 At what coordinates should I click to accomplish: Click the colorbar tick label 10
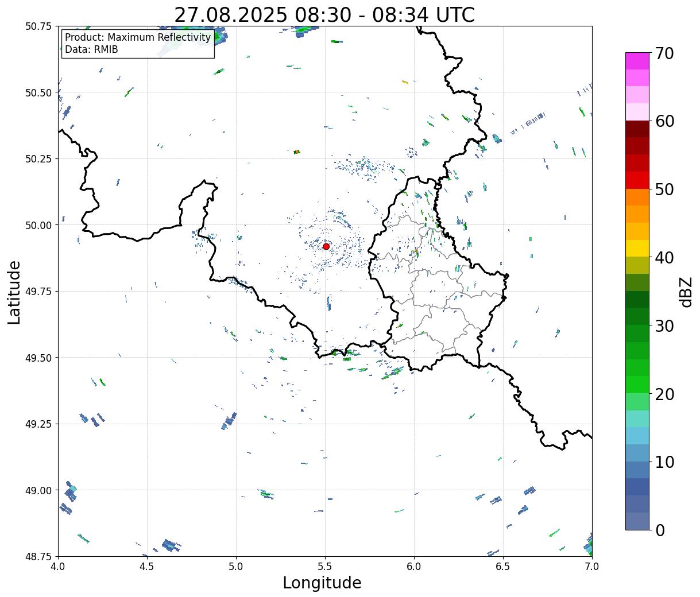click(664, 462)
